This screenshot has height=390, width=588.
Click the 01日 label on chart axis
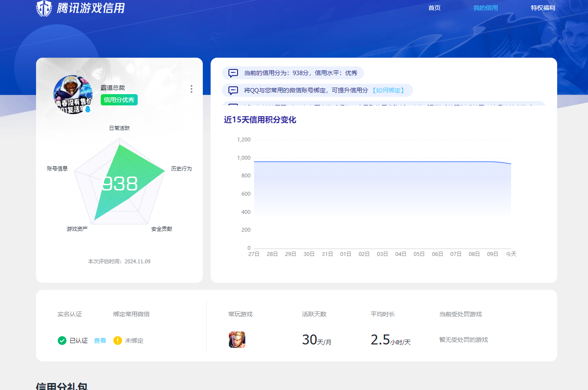point(346,254)
